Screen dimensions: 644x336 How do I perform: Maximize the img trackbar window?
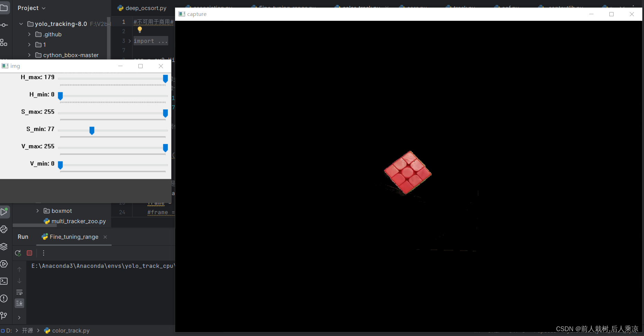coord(140,66)
